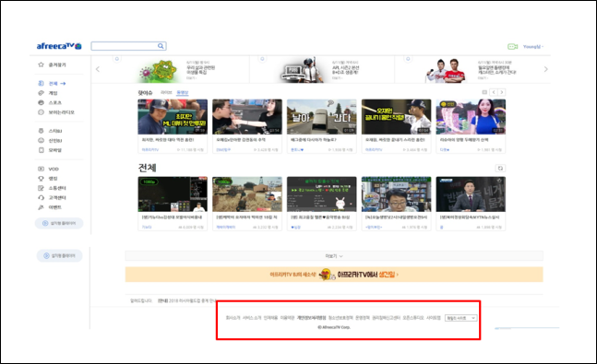
Task: Open the bunny music broadcast stream thumbnail
Action: [x=322, y=194]
